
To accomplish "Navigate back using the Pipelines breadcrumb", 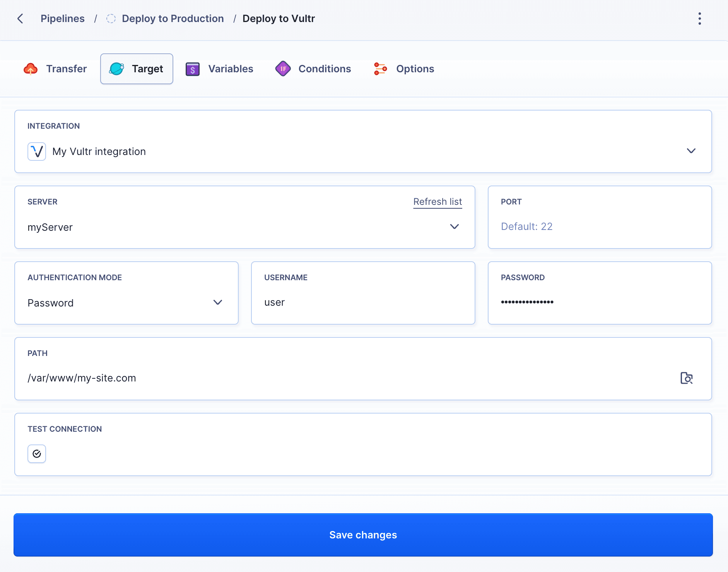I will point(62,18).
